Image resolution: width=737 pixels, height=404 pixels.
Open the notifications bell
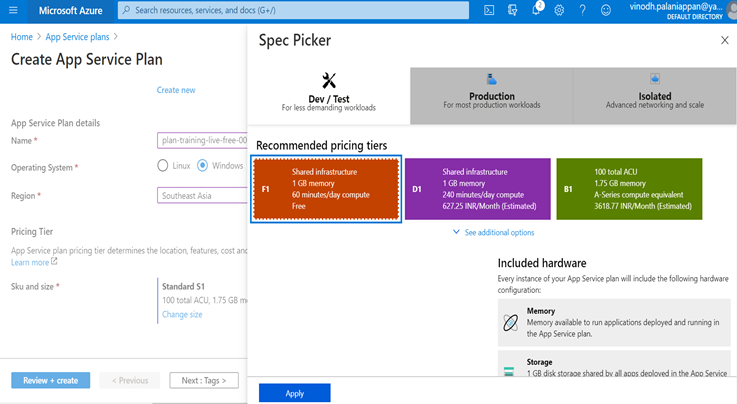[x=536, y=10]
